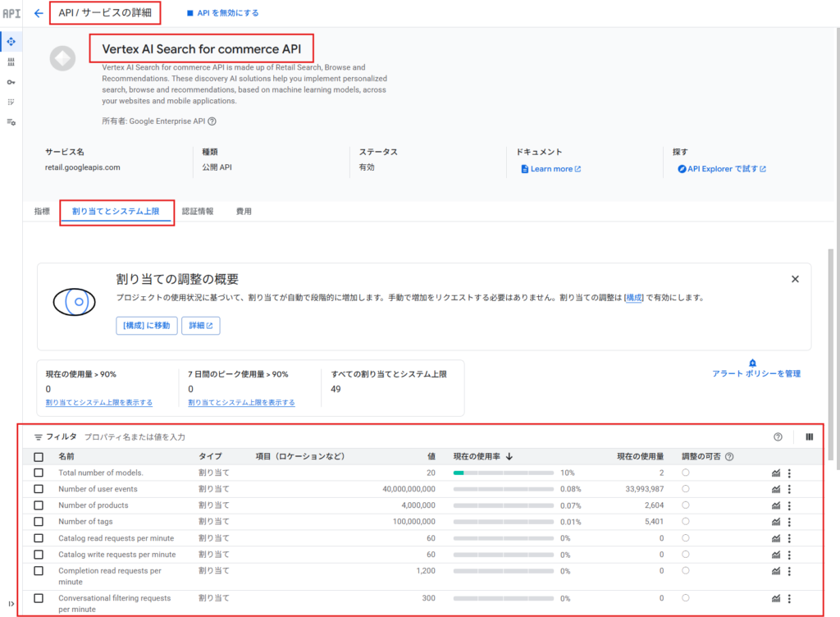
Task: Open the OAuth consent screen sidebar icon
Action: coord(11,102)
